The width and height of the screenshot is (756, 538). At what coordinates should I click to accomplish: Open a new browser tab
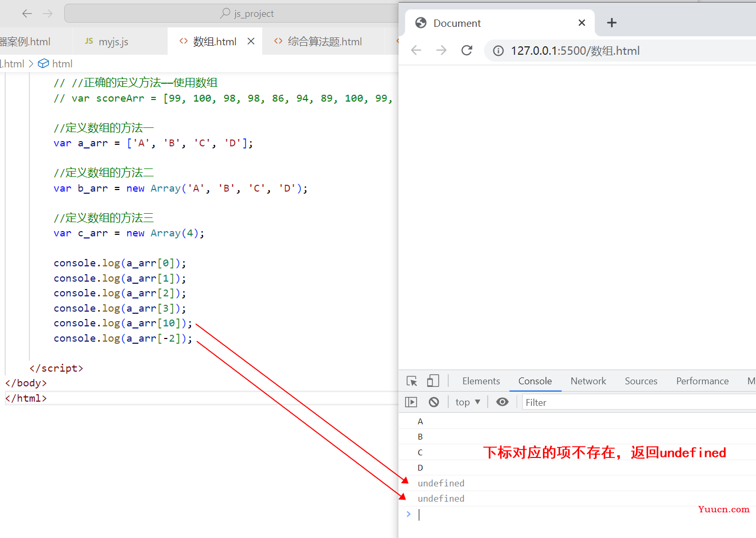point(611,23)
